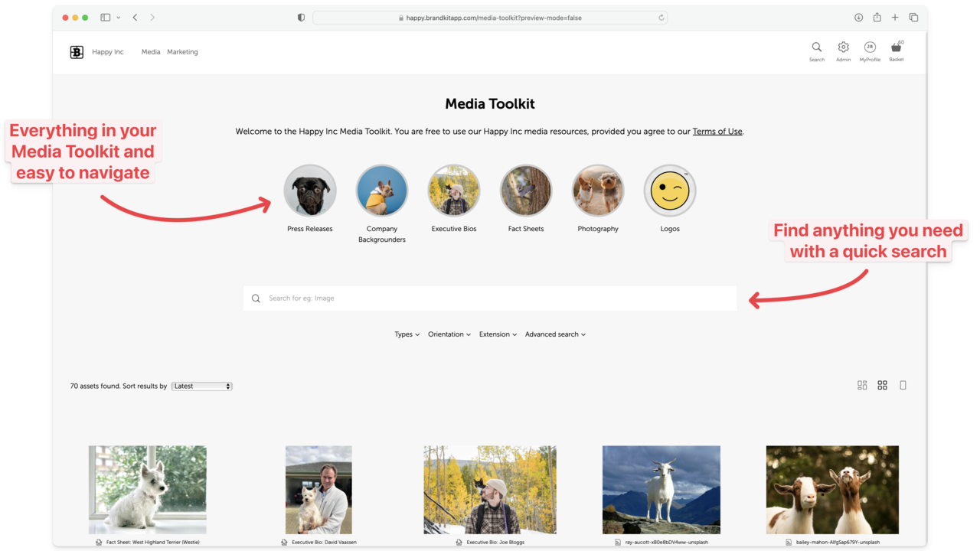Follow the Terms of Use link
Screen dimensions: 980x551
(717, 132)
